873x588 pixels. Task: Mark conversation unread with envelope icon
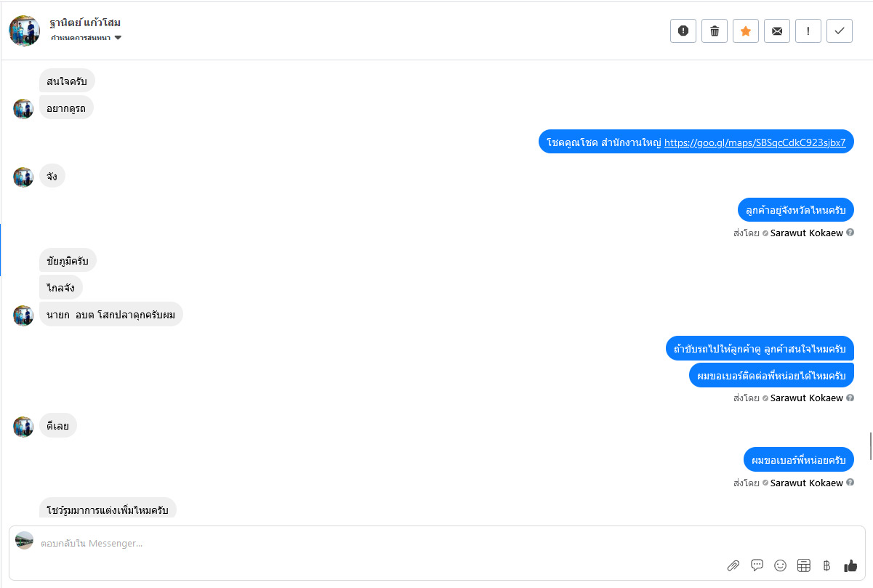[x=777, y=31]
